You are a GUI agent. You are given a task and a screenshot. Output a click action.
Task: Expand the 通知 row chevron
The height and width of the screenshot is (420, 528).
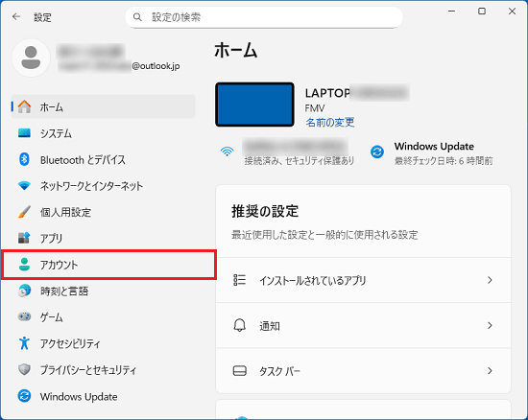[x=490, y=325]
